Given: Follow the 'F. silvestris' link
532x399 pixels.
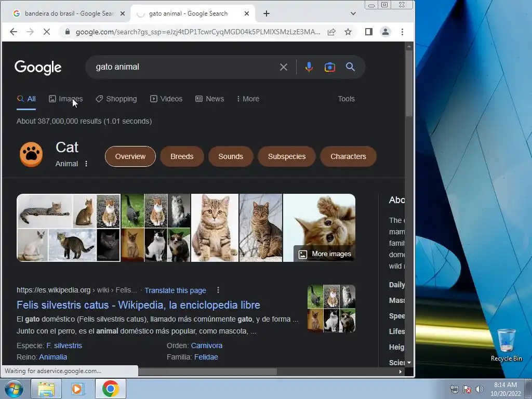Looking at the screenshot, I should [x=64, y=345].
